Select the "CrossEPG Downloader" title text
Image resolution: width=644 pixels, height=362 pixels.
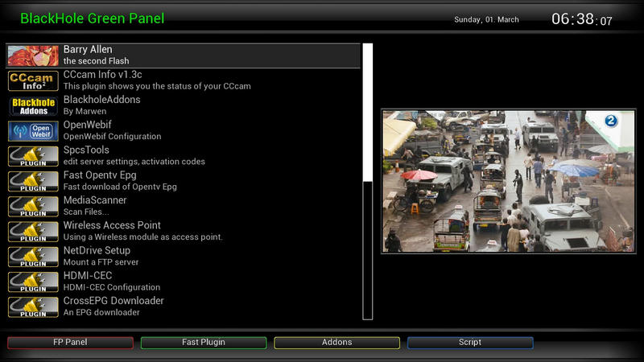[x=114, y=300]
